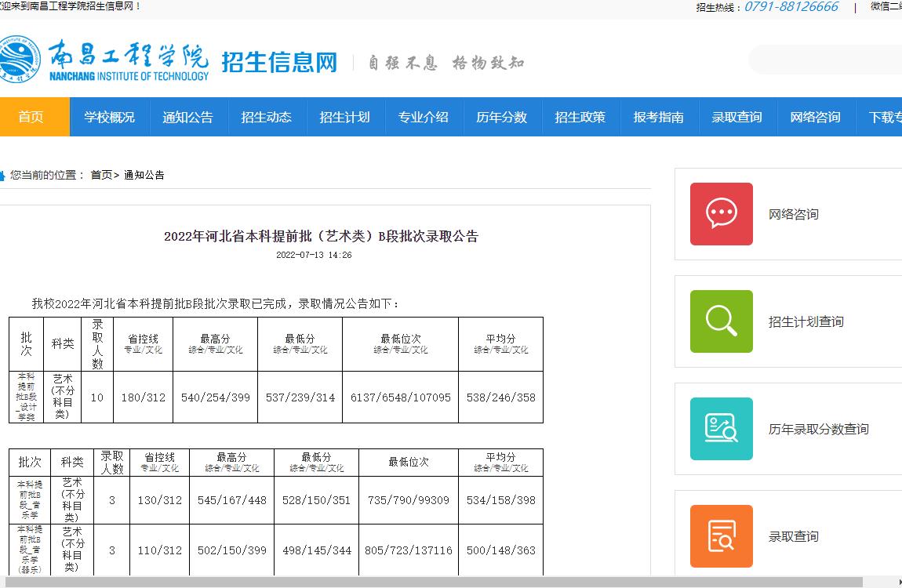Click the cell 500/148/363
The width and height of the screenshot is (902, 588).
[501, 550]
